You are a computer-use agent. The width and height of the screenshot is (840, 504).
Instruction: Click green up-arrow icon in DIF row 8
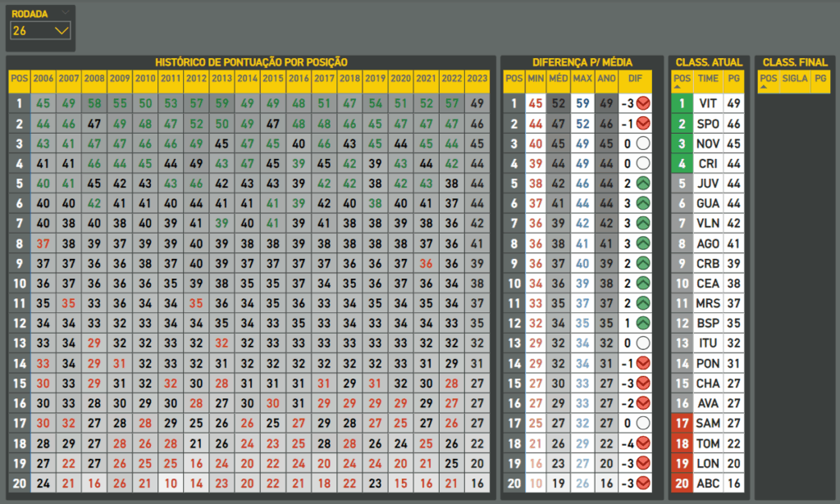[x=643, y=243]
